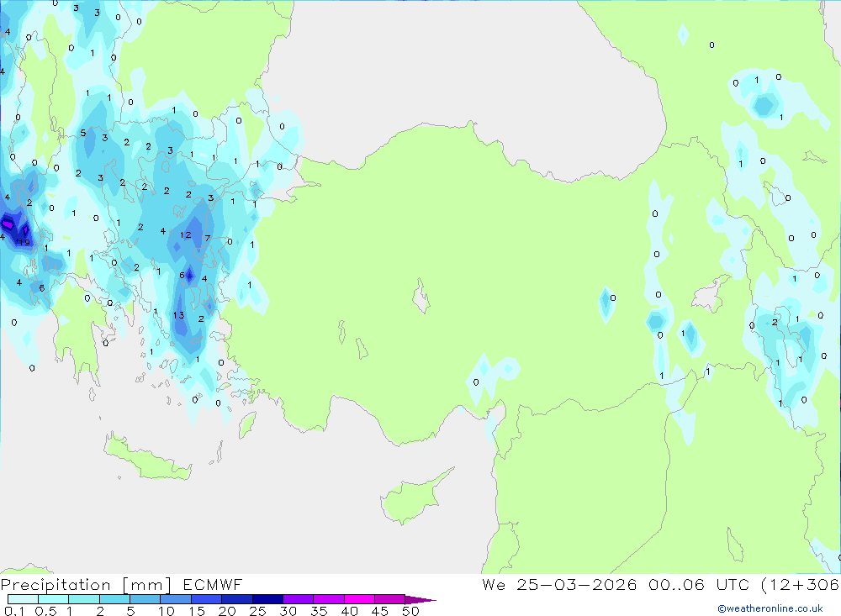Click the legend label "25"

coord(257,611)
